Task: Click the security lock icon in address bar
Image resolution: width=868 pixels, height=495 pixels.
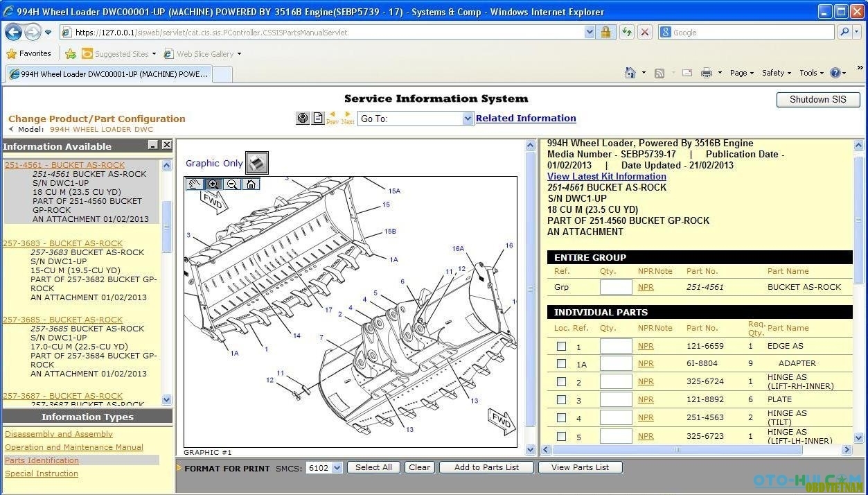Action: click(x=606, y=32)
